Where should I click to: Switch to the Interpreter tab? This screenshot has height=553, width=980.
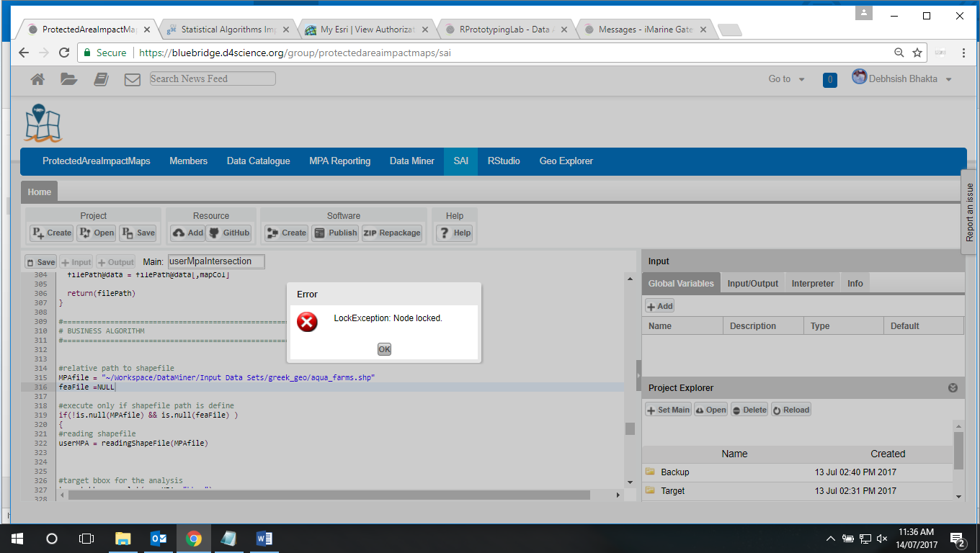click(812, 284)
